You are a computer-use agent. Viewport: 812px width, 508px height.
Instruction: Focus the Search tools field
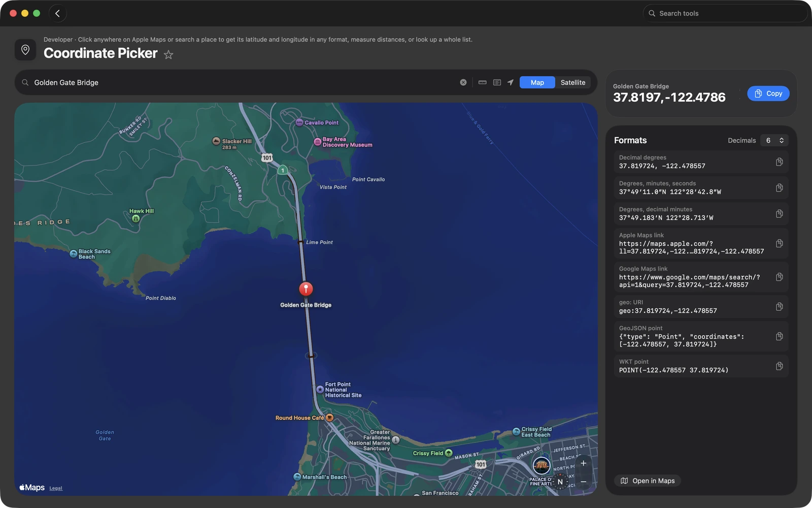tap(725, 13)
